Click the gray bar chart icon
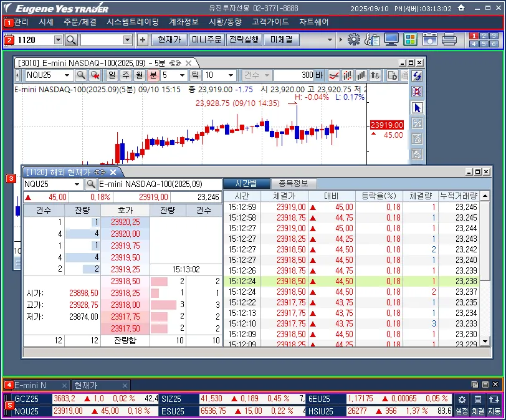Image resolution: width=506 pixels, height=420 pixels. [x=361, y=76]
